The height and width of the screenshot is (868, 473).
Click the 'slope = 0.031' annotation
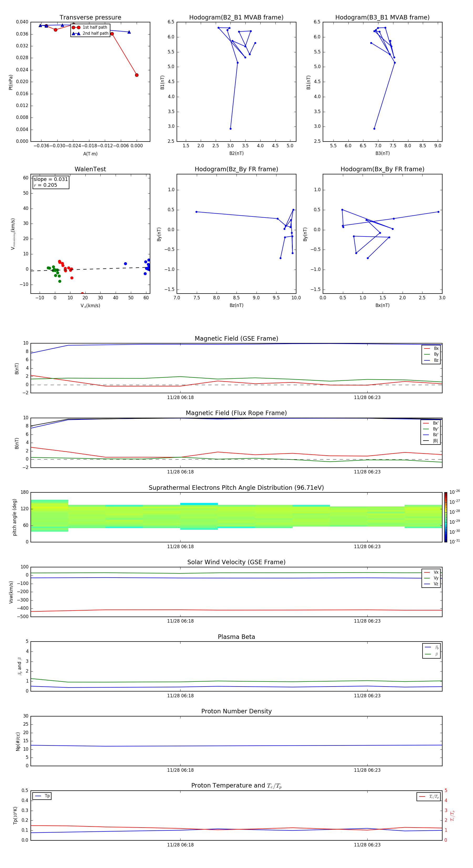pos(50,179)
